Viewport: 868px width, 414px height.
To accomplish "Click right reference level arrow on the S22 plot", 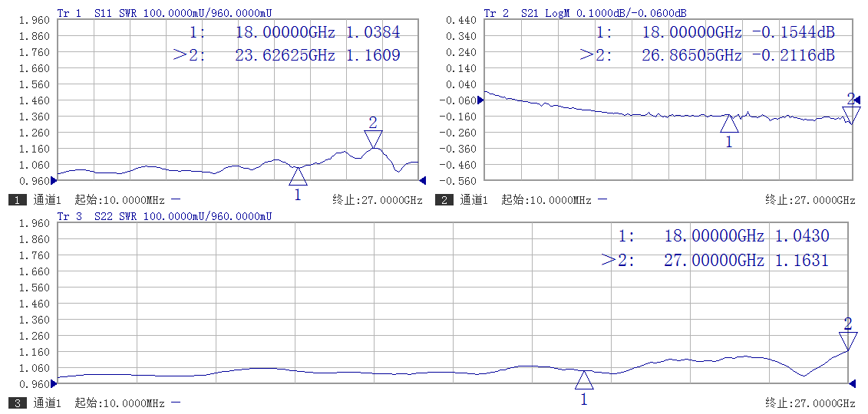I will 851,383.
